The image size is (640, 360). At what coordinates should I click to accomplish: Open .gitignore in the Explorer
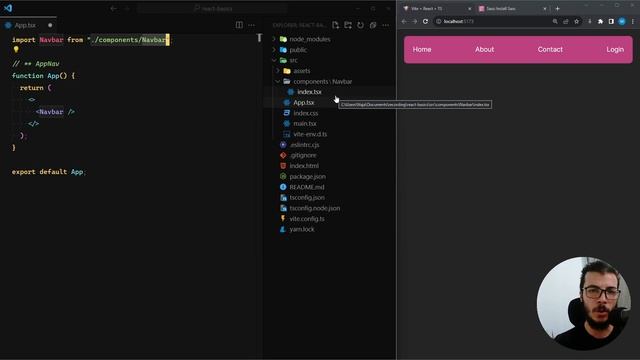[303, 156]
